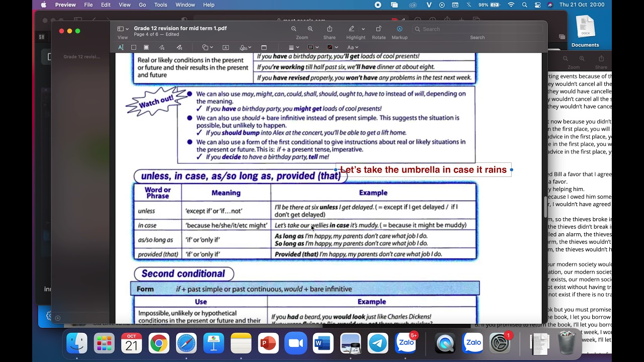Open the Shape Style line thickness menu
The image size is (644, 362).
(293, 47)
